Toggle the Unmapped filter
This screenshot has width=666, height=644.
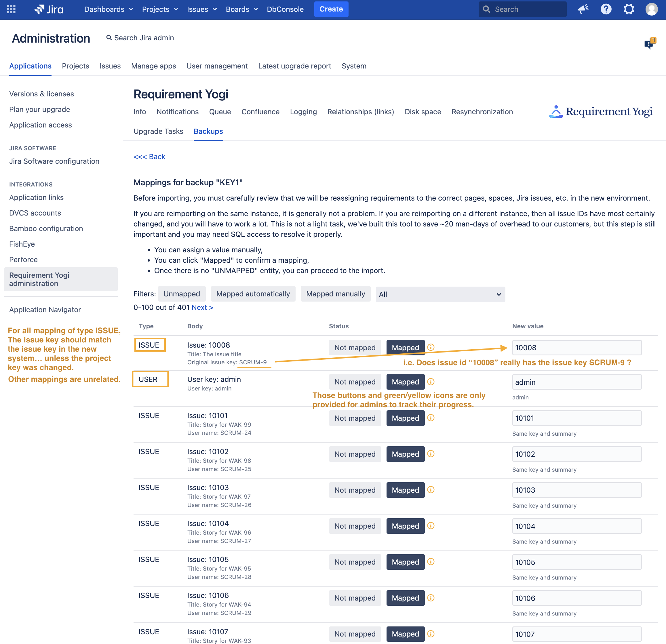coord(181,294)
